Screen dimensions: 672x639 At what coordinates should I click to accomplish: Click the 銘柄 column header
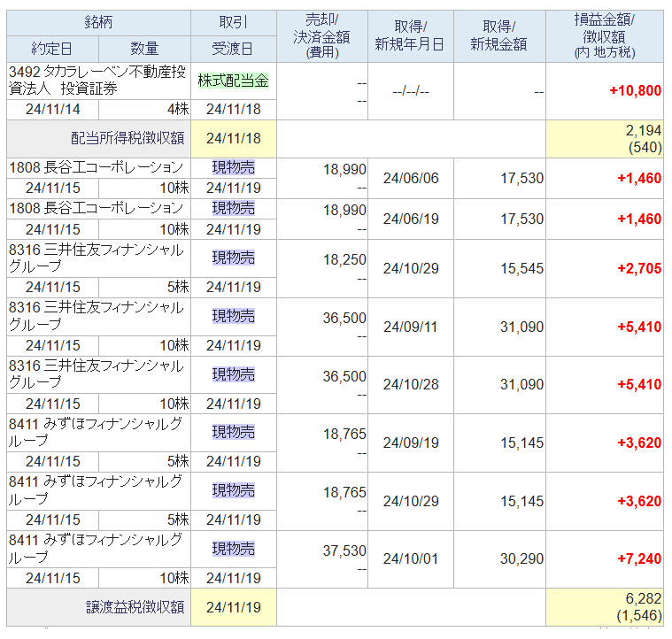point(98,23)
